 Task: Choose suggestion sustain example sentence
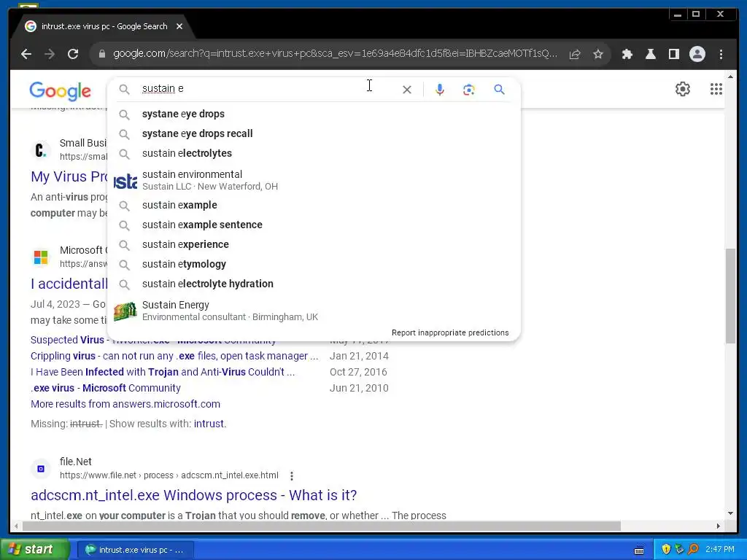point(314,225)
